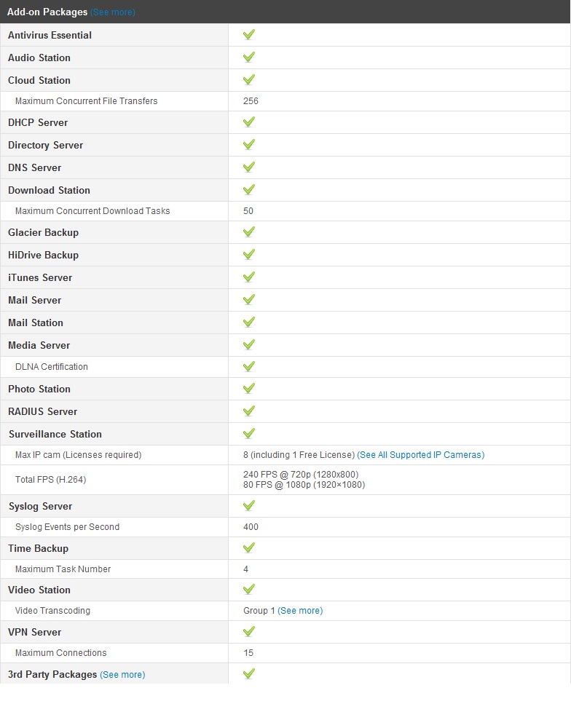Click the iTunes Server checkmark icon

tap(248, 277)
